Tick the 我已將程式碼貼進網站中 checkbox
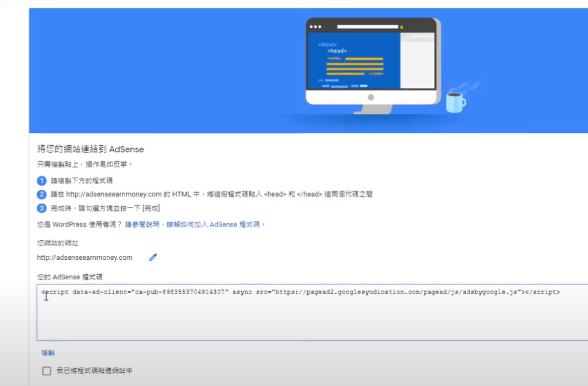Viewport: 588px width, 386px height. [x=47, y=371]
